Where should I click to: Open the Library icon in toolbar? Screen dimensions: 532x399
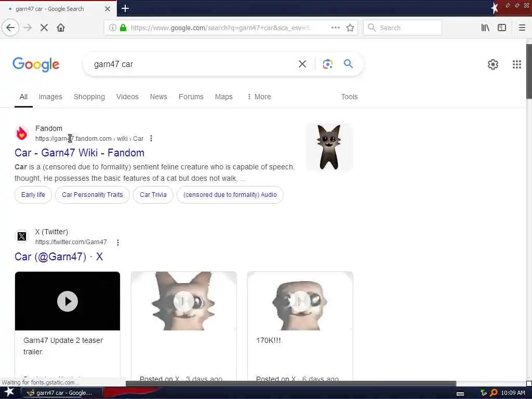[x=485, y=28]
